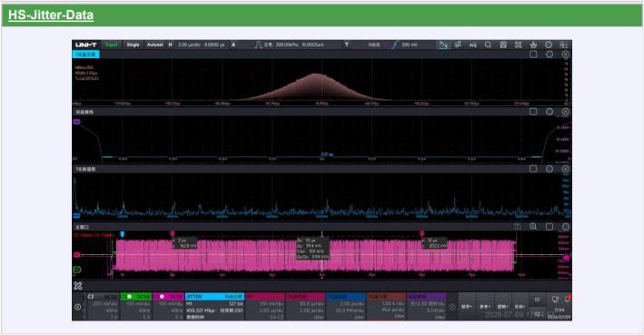Image resolution: width=644 pixels, height=335 pixels.
Task: Click the Autoset button
Action: click(154, 44)
